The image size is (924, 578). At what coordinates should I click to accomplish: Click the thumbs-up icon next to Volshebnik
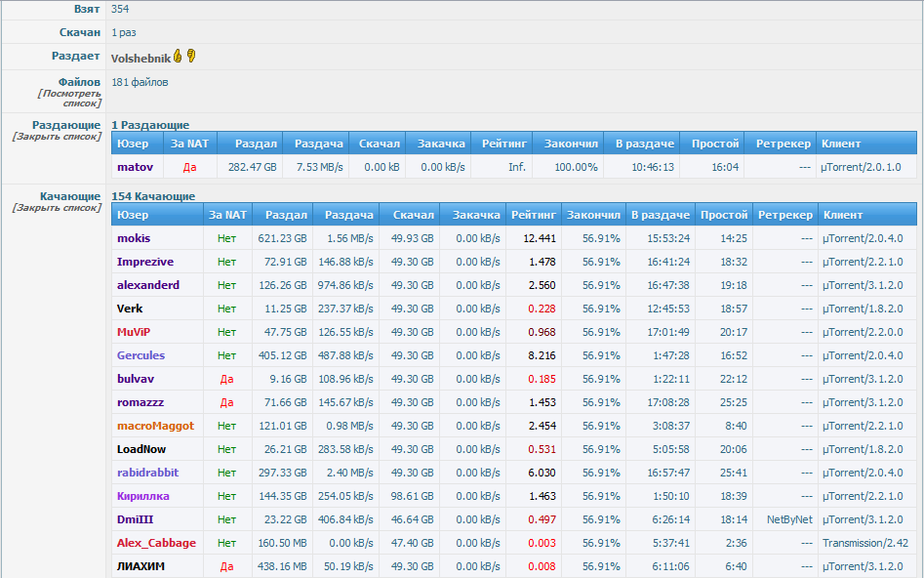tap(179, 57)
